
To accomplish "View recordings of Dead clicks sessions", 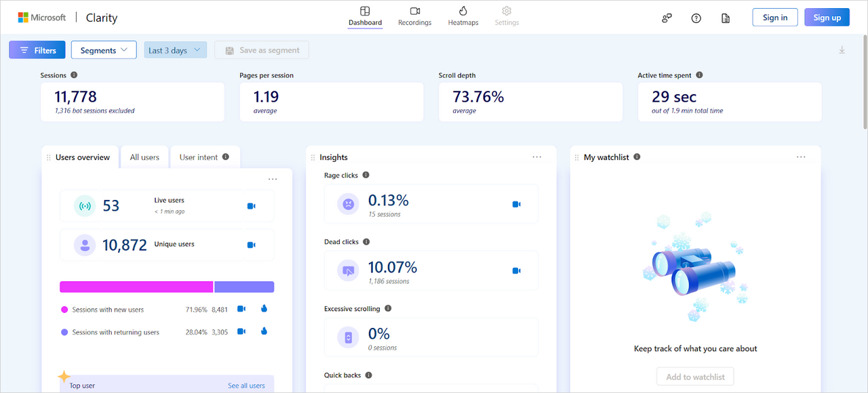I will pyautogui.click(x=516, y=271).
